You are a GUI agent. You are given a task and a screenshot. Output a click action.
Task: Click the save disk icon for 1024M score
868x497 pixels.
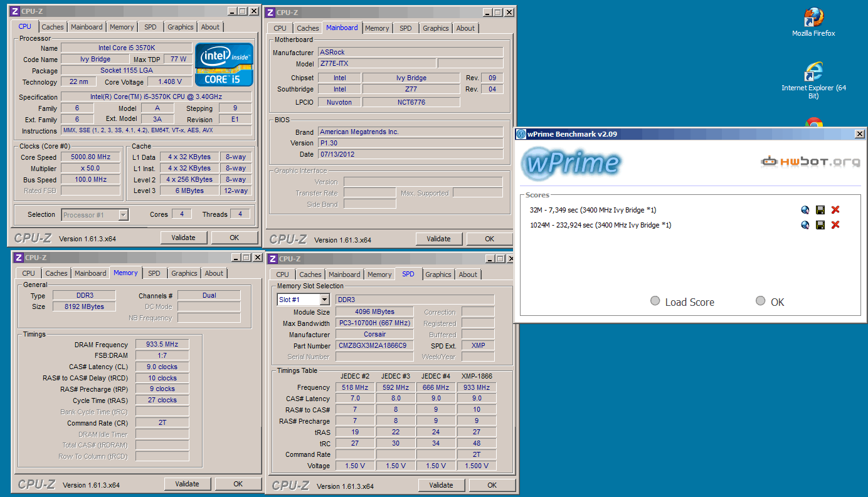click(x=820, y=225)
